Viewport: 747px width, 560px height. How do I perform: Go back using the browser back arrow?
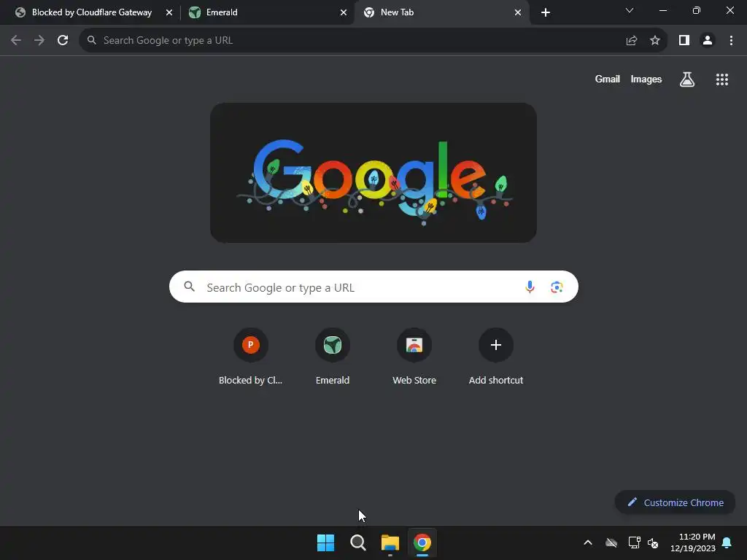coord(16,41)
